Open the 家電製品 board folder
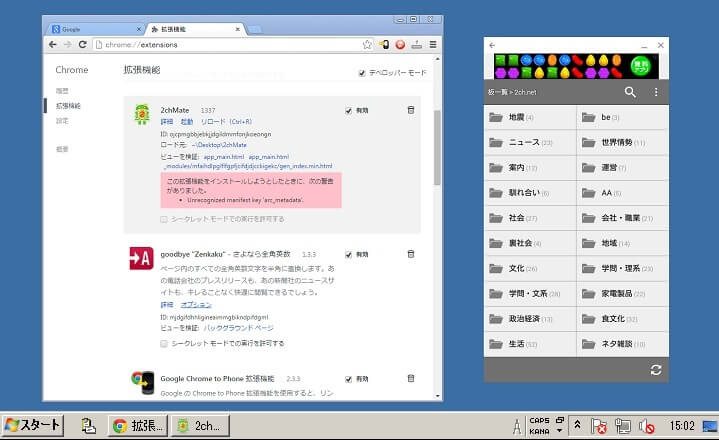The height and width of the screenshot is (440, 719). (623, 294)
